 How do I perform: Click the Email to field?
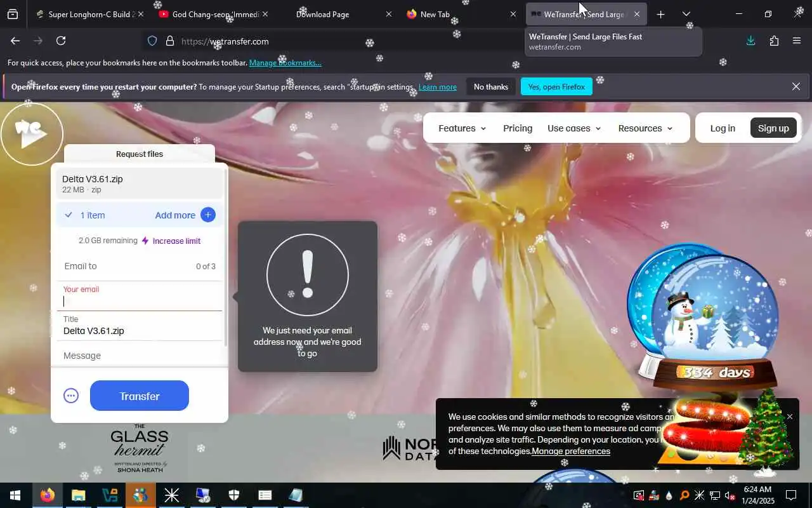point(140,267)
